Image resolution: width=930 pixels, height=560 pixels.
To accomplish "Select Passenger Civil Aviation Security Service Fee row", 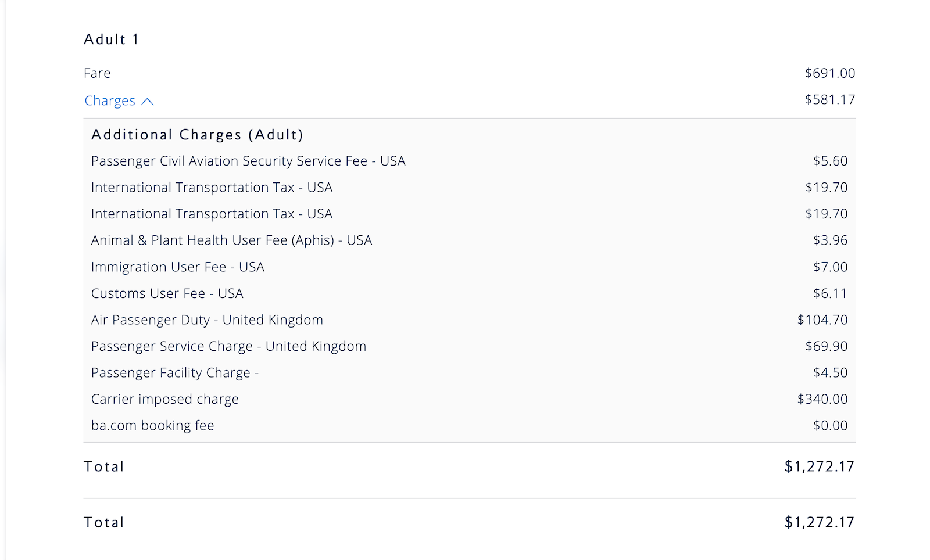I will [x=248, y=161].
